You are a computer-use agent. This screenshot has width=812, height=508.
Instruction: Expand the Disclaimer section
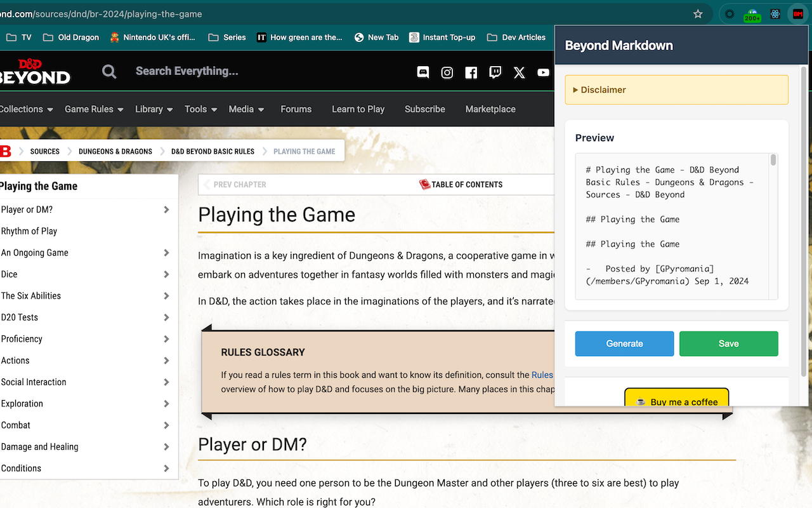point(677,90)
